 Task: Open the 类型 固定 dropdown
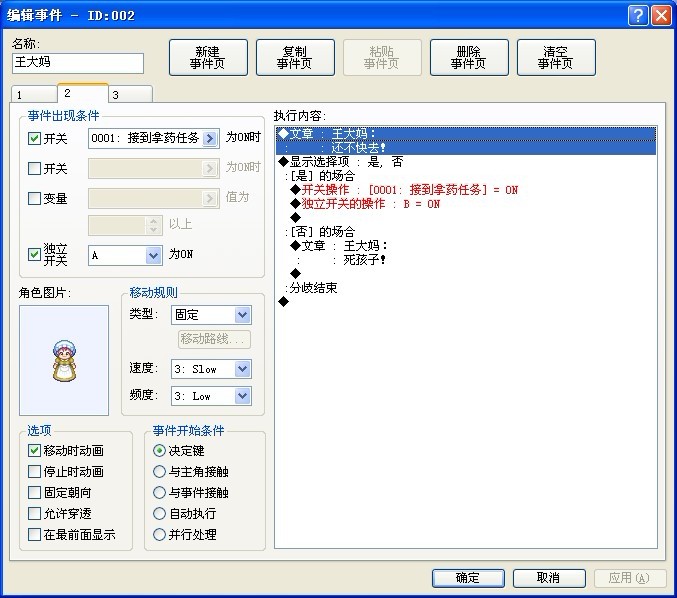pyautogui.click(x=243, y=315)
